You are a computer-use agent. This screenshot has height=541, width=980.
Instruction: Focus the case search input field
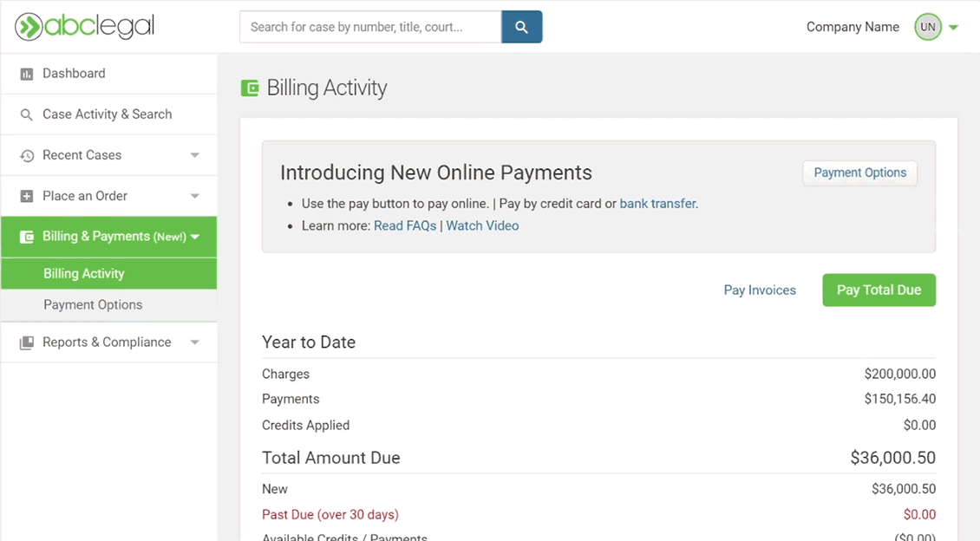point(370,27)
